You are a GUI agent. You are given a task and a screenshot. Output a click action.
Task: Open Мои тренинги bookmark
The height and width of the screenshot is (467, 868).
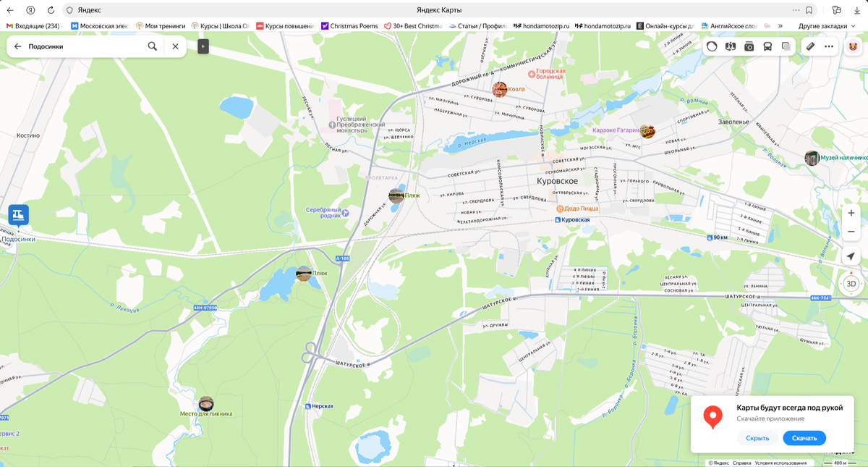161,26
